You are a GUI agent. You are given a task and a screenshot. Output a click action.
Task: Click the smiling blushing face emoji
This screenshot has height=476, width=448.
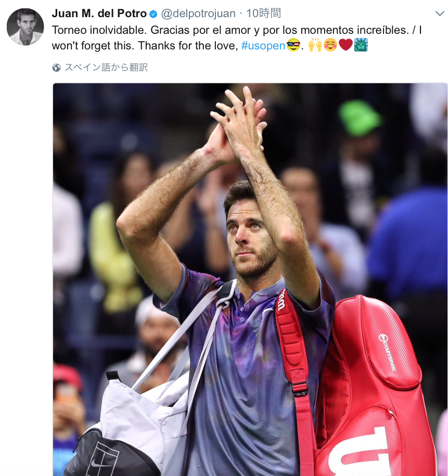coord(330,45)
